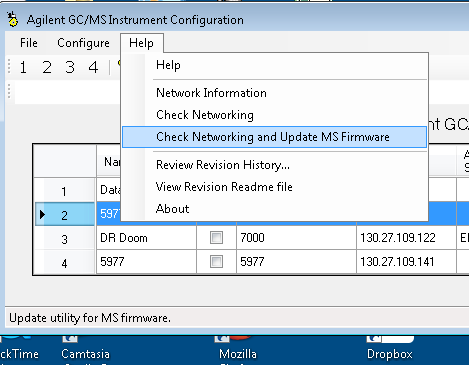The width and height of the screenshot is (469, 365).
Task: Open the Configure menu
Action: [x=83, y=43]
